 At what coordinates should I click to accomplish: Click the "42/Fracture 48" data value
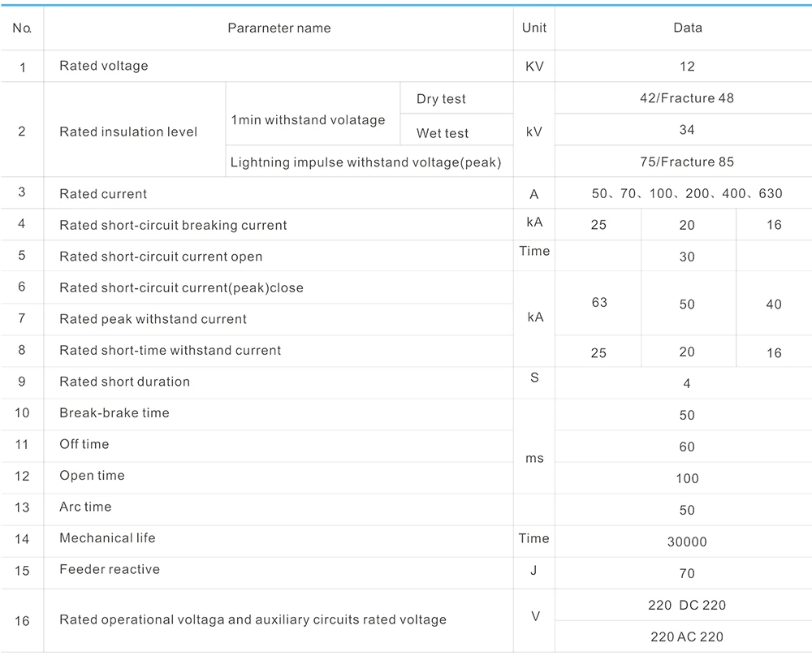click(686, 98)
